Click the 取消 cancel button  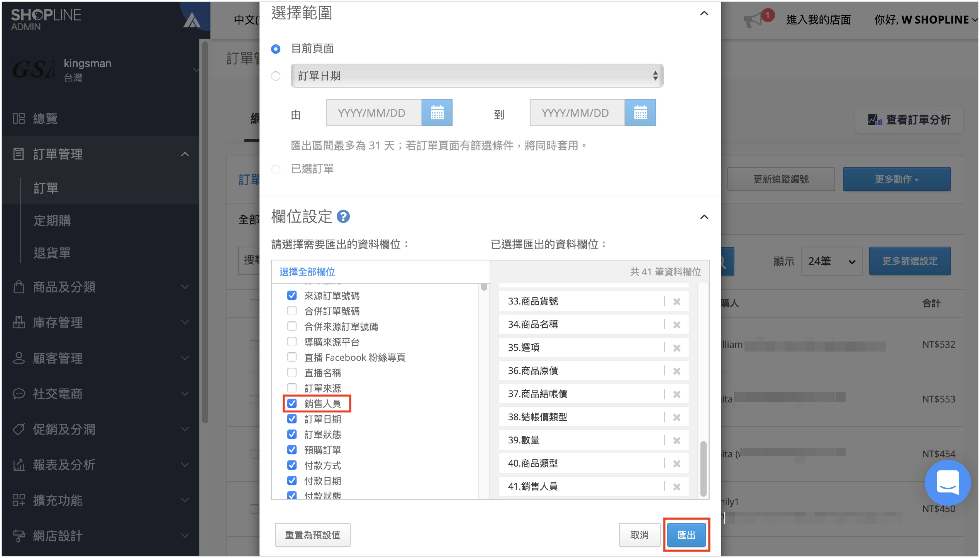tap(639, 535)
